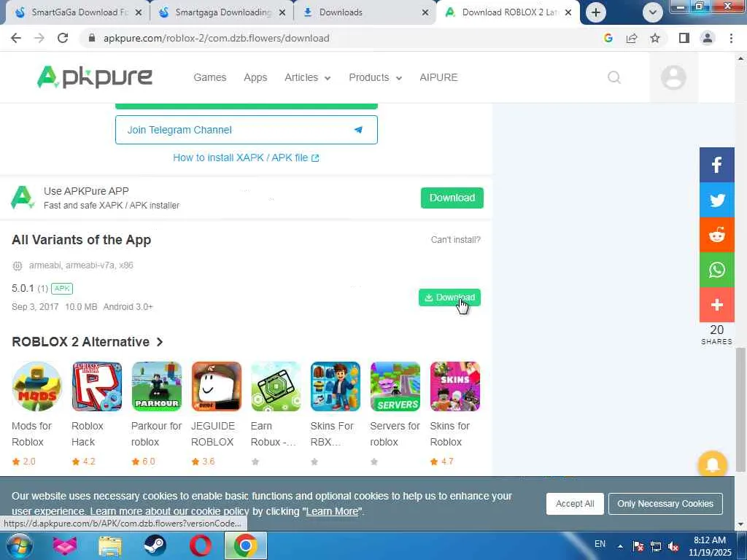Click the volume icon in system tray

[673, 546]
